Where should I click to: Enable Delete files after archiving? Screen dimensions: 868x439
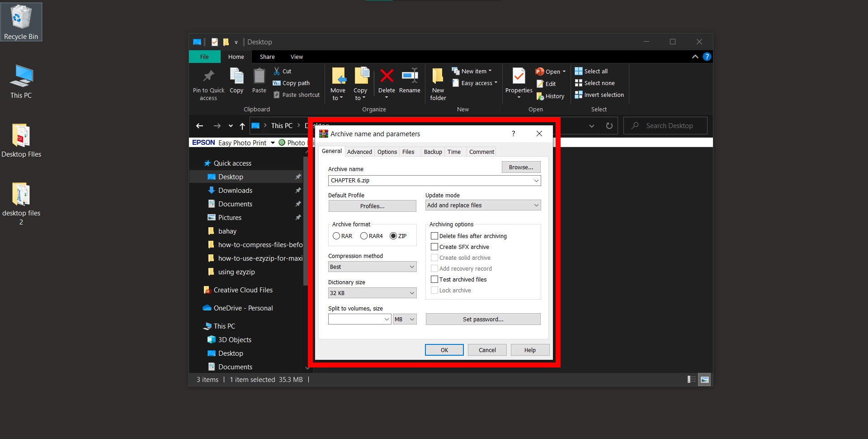coord(434,236)
